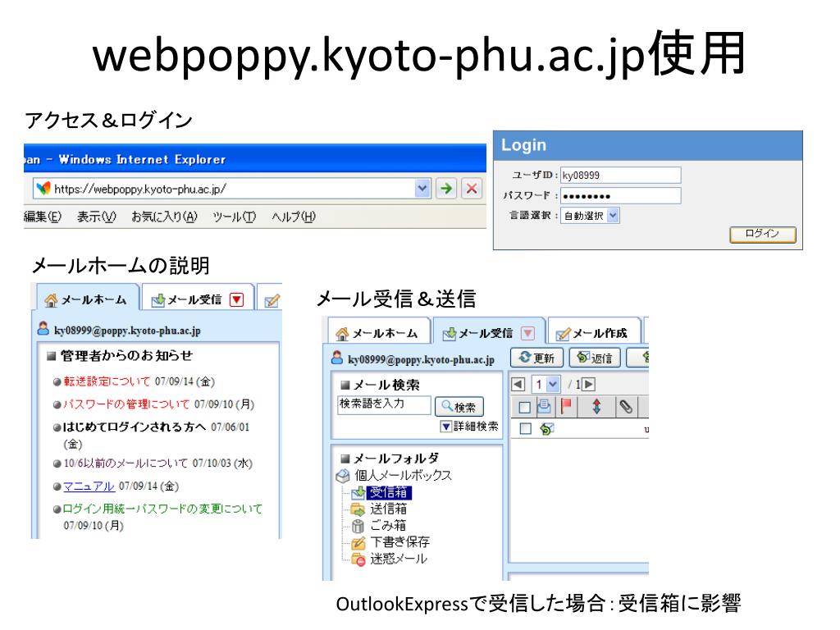Image resolution: width=840 pixels, height=630 pixels.
Task: Open the お気に入り(A) menu
Action: 164,217
